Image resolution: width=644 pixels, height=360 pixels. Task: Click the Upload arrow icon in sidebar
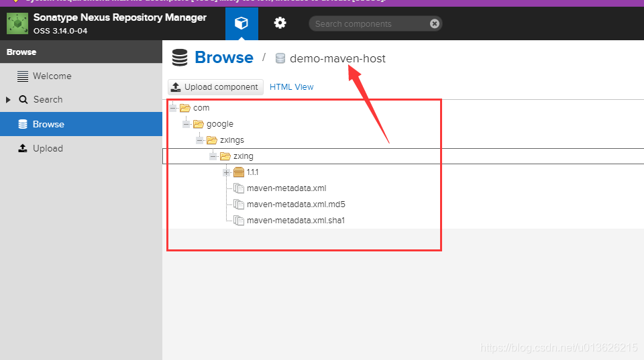pyautogui.click(x=23, y=148)
